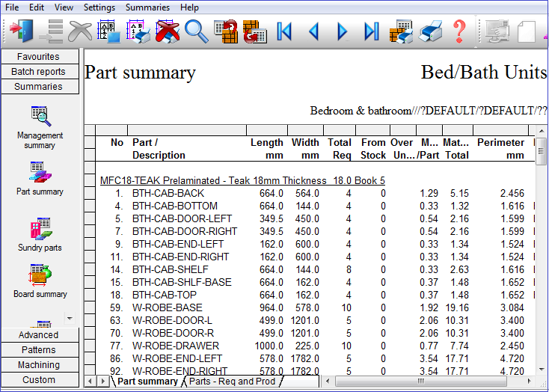Screen dimensions: 549x392
Task: Open Management summary from sidebar
Action: coord(40,127)
